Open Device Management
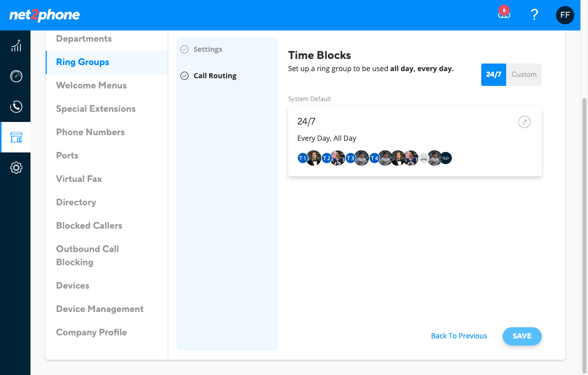 (x=100, y=309)
